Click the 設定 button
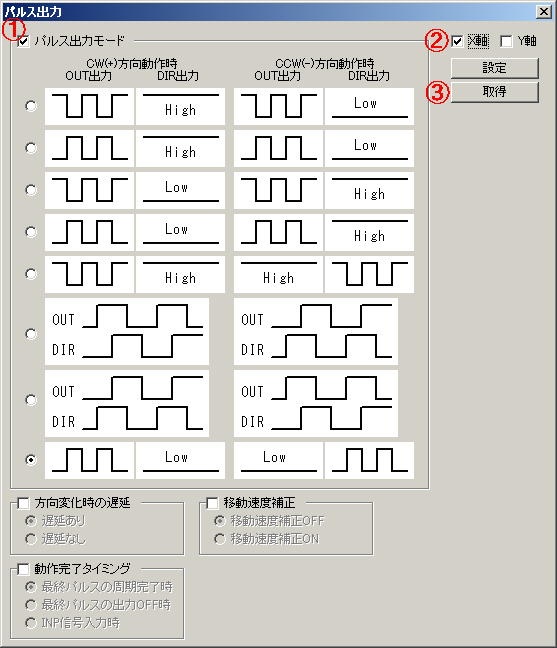Image resolution: width=557 pixels, height=648 pixels. pos(495,68)
